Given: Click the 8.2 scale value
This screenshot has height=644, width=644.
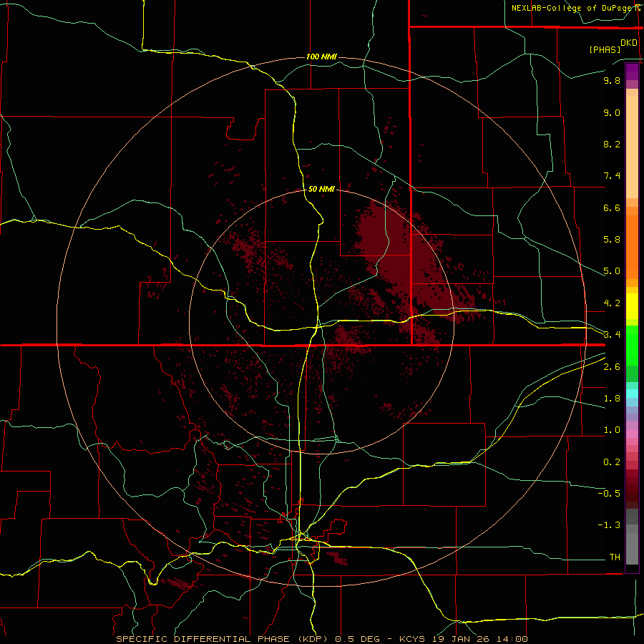Looking at the screenshot, I should click(x=612, y=144).
